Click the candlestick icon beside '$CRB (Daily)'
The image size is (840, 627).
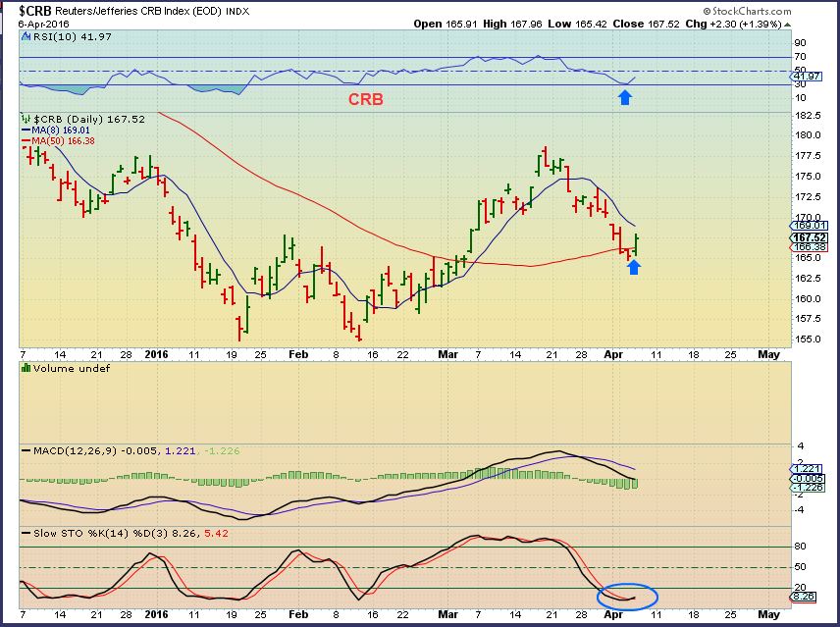[x=26, y=119]
